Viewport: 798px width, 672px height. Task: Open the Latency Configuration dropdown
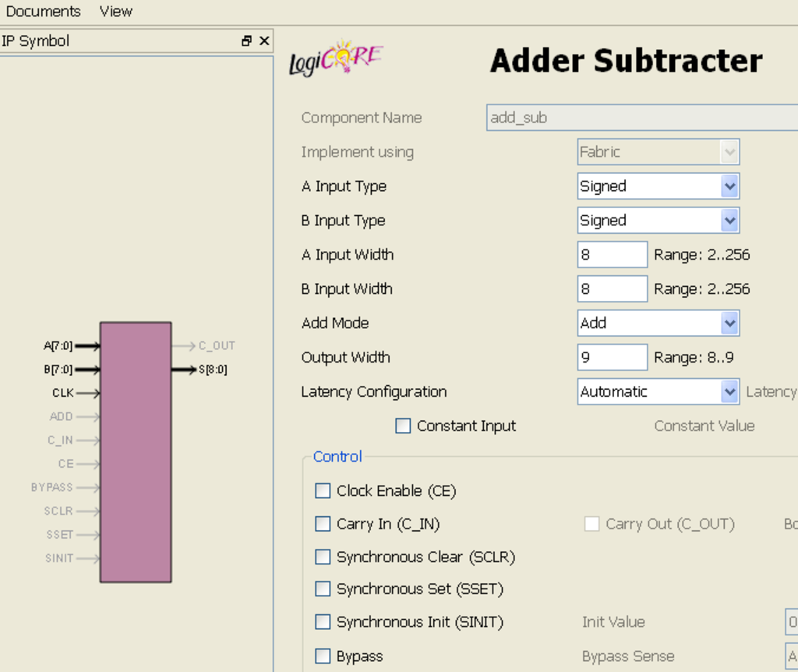pos(729,391)
